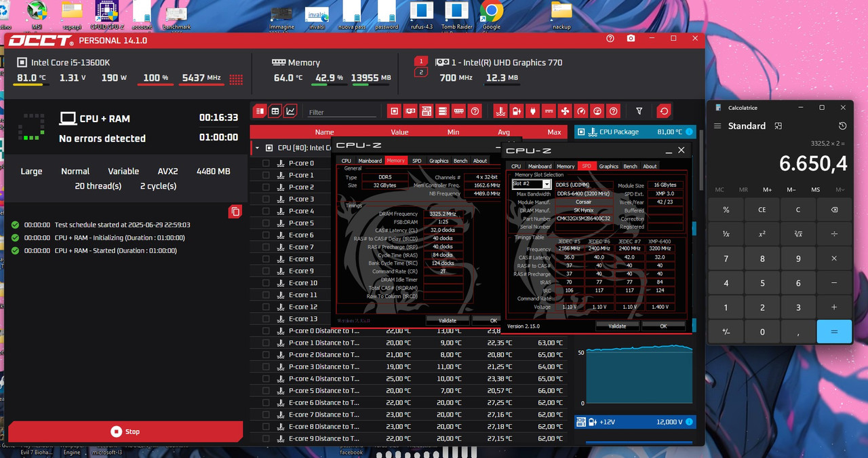Open SPD tab in CPU-Z Memory window

point(416,161)
